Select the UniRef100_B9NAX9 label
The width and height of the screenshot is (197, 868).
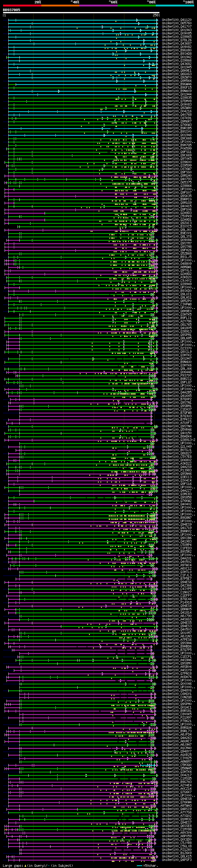point(177,91)
